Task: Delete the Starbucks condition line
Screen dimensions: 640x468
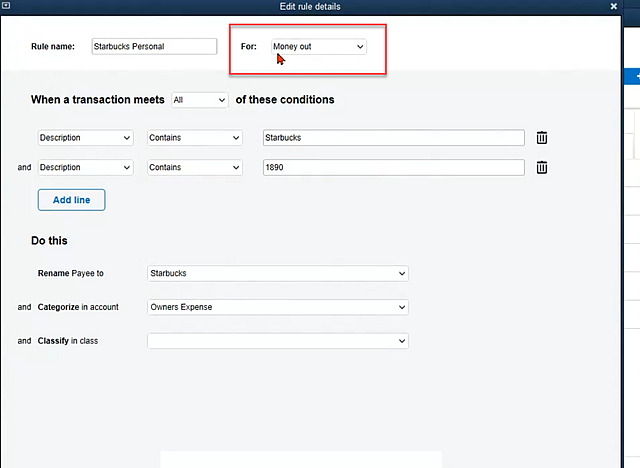Action: [x=541, y=138]
